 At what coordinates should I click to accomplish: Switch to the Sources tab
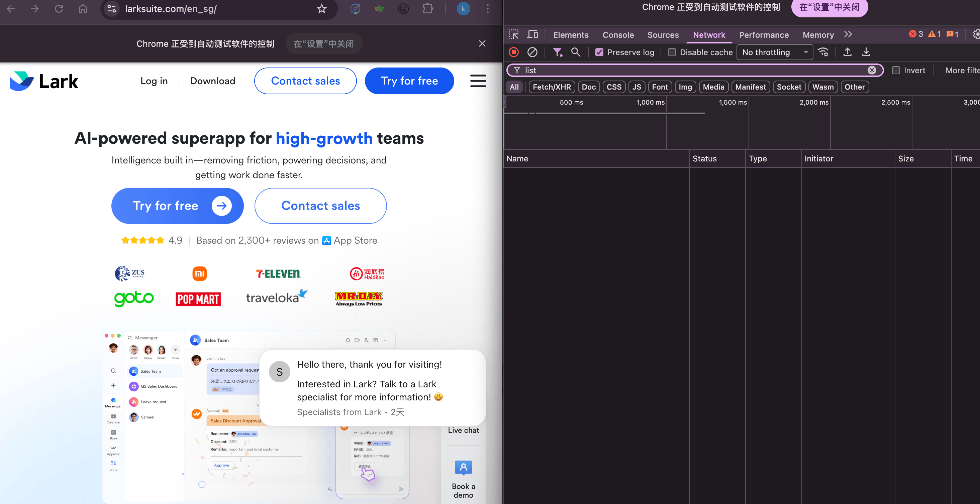point(663,35)
